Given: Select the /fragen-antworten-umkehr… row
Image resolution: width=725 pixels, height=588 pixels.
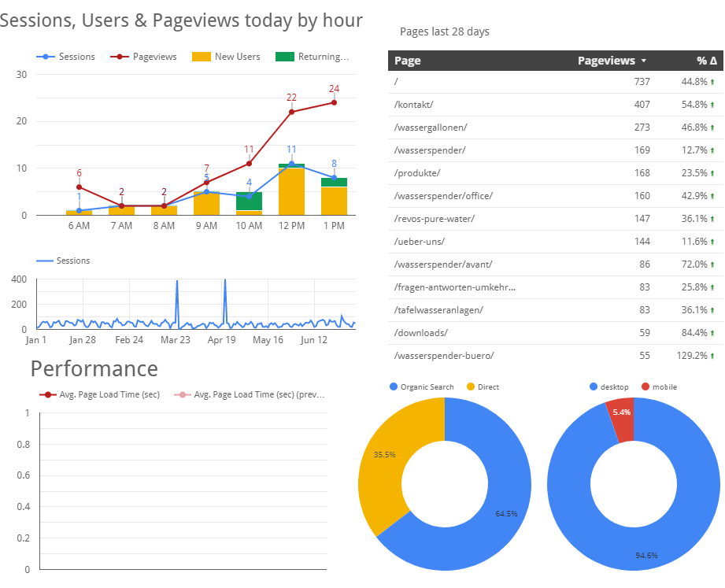Looking at the screenshot, I should (x=555, y=287).
